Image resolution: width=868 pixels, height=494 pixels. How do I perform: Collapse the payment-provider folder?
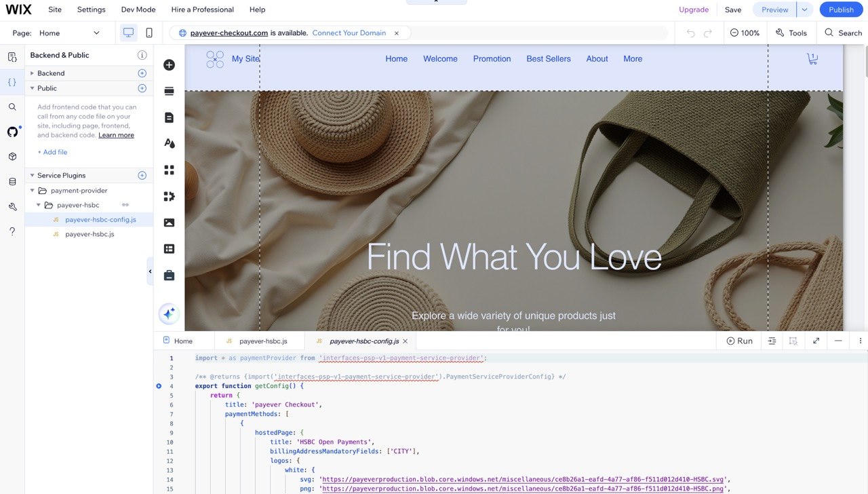pyautogui.click(x=32, y=191)
